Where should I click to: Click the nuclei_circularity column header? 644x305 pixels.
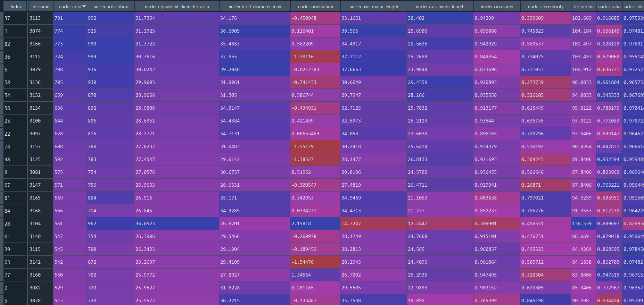(x=497, y=7)
